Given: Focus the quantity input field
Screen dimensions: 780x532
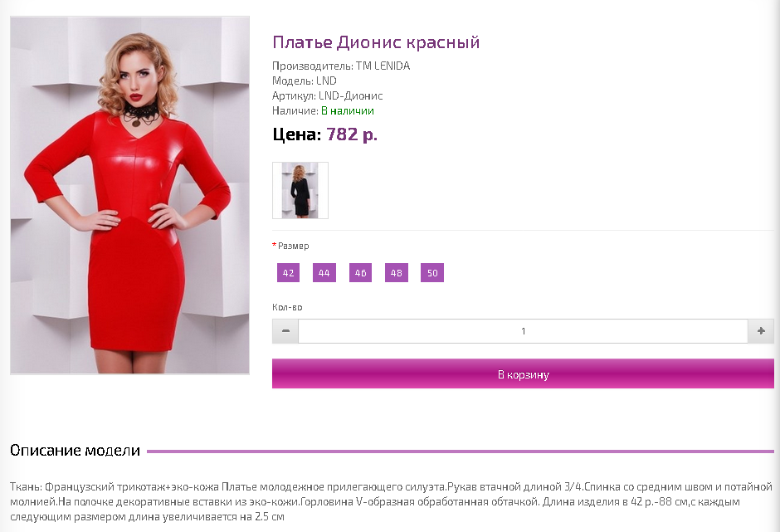Looking at the screenshot, I should pos(523,331).
